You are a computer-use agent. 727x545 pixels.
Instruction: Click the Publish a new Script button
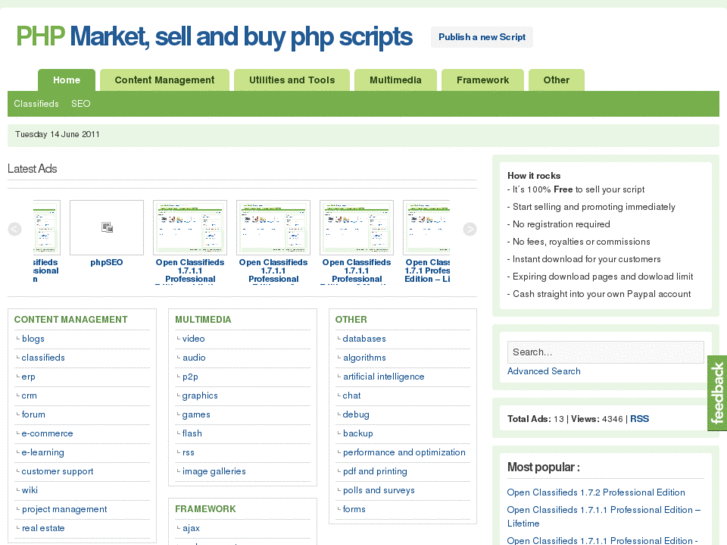[x=482, y=37]
